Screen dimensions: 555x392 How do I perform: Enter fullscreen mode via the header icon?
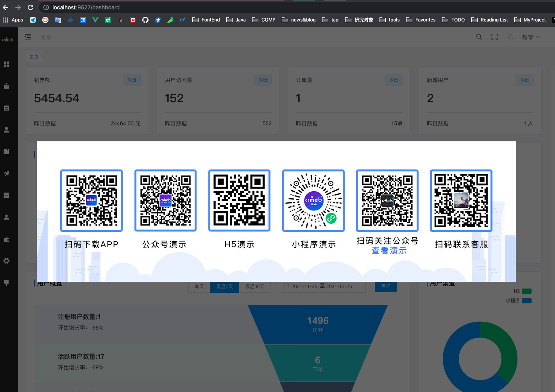494,37
